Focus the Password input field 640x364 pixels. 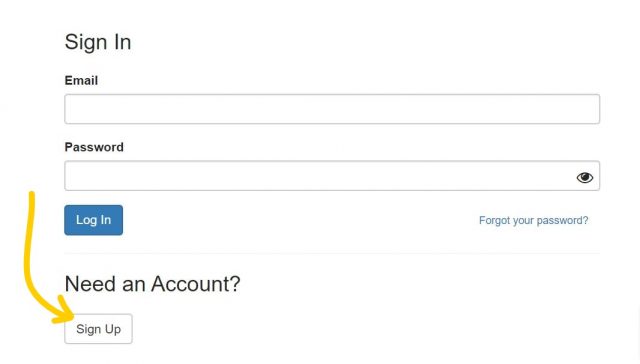click(x=332, y=176)
